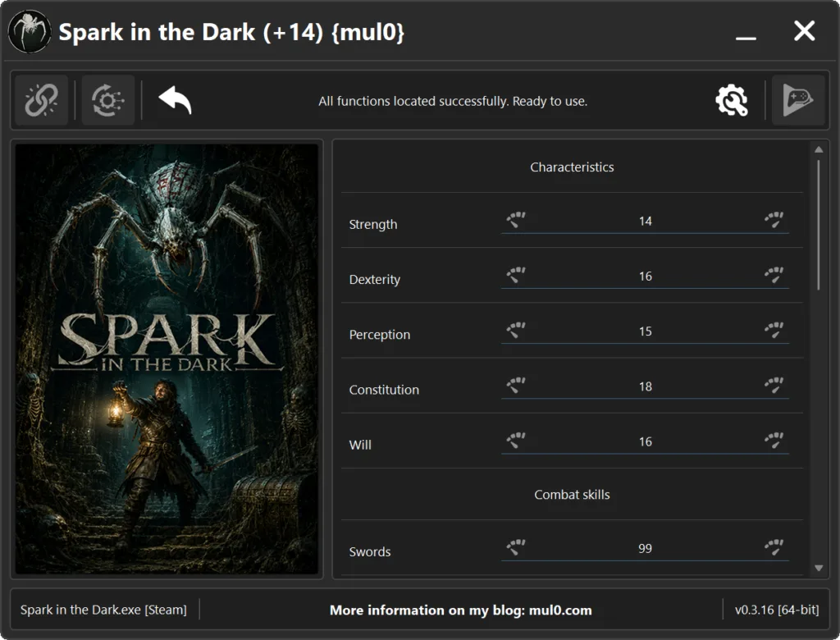Screen dimensions: 840x640
Task: Click the window title 'Spark in the Dark (+14) {mul0}'
Action: [x=231, y=32]
